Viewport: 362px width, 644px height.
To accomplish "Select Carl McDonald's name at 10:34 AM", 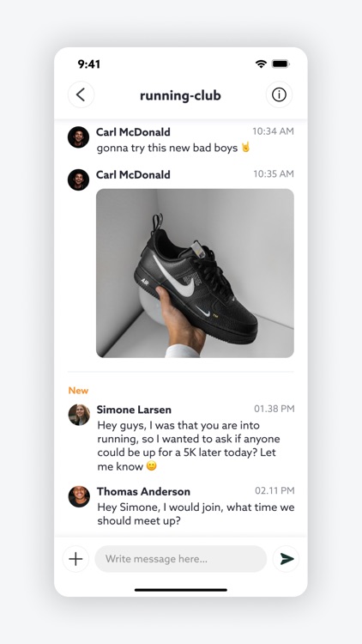I will pyautogui.click(x=133, y=132).
